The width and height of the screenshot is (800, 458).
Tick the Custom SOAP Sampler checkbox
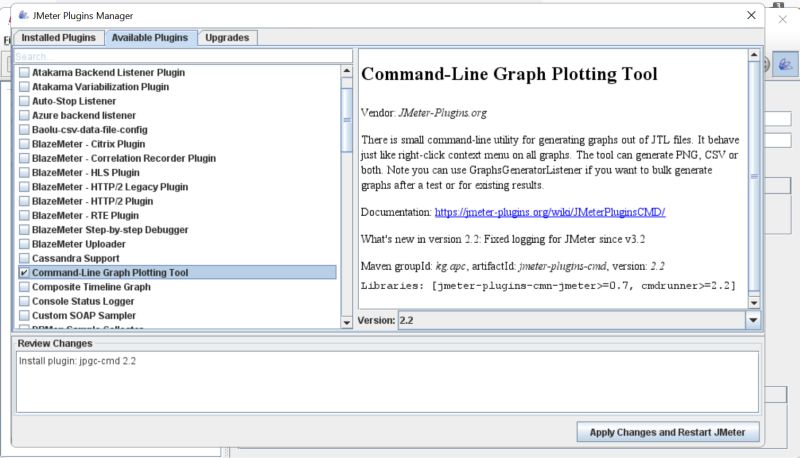click(24, 315)
